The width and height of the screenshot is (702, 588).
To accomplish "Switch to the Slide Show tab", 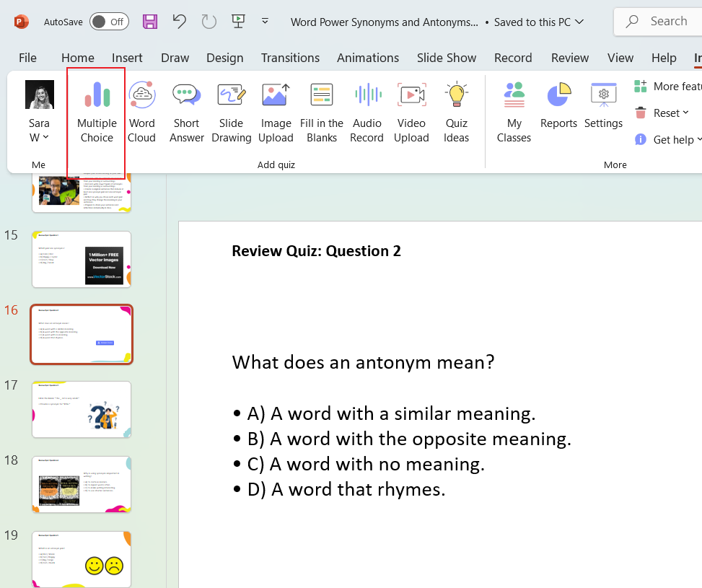I will [447, 58].
